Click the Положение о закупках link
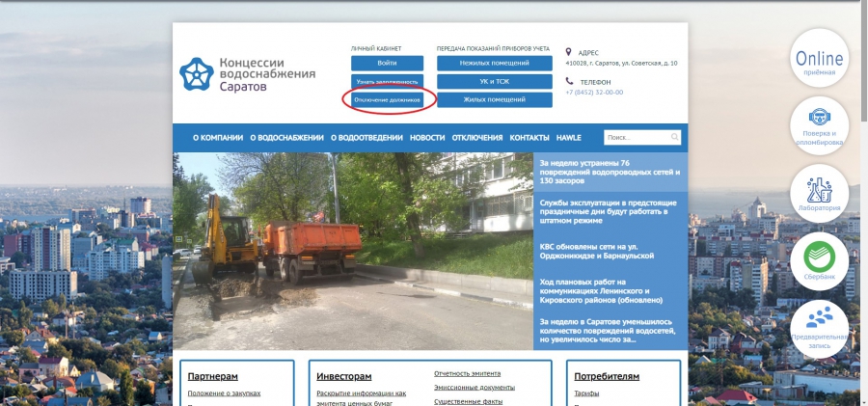868x406 pixels. coord(224,393)
